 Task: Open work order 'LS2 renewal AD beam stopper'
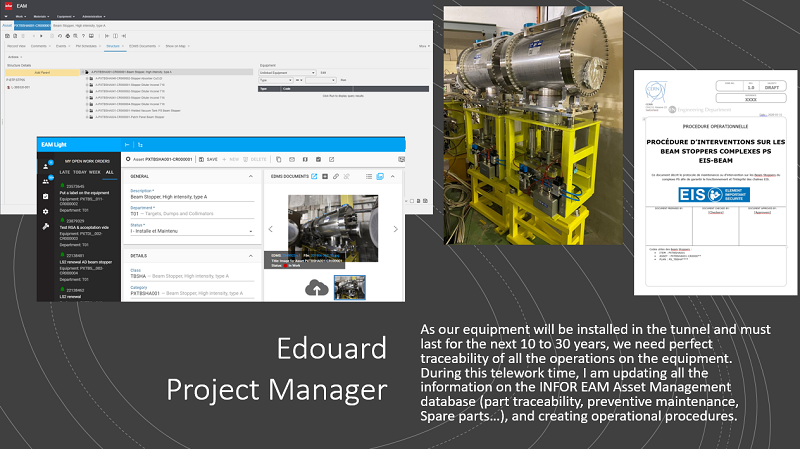(x=86, y=262)
